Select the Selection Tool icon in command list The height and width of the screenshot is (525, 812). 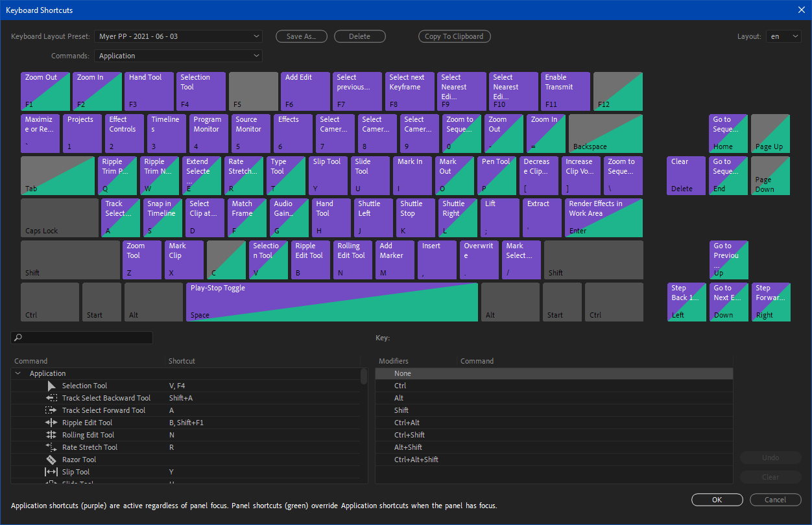(52, 385)
